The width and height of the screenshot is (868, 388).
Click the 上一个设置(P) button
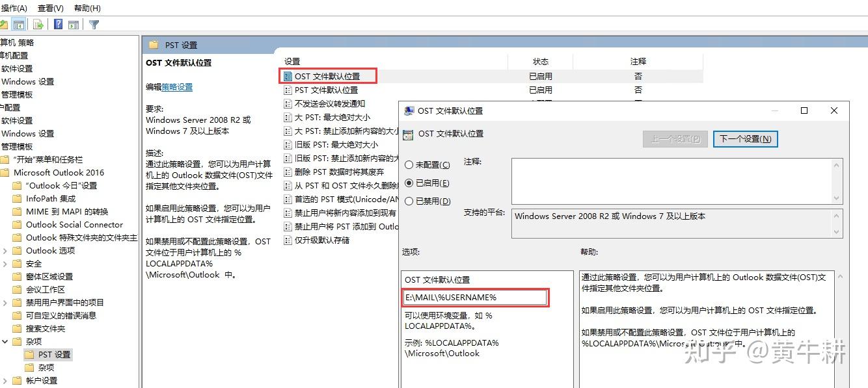(x=675, y=139)
